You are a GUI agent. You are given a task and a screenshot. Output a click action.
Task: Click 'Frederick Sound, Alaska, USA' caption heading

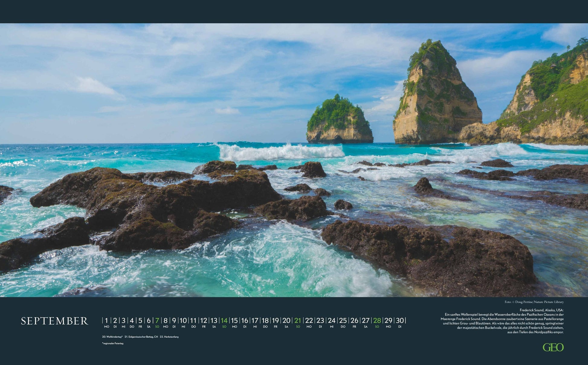(541, 310)
